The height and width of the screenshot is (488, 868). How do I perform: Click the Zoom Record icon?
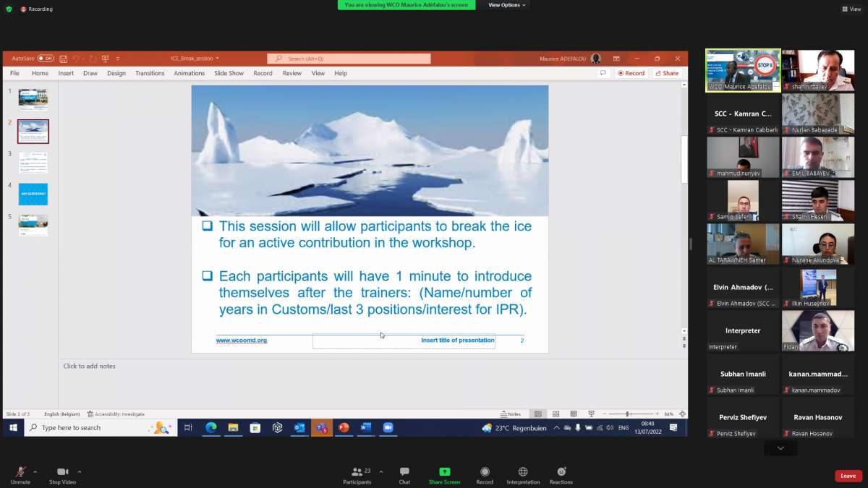(x=485, y=471)
